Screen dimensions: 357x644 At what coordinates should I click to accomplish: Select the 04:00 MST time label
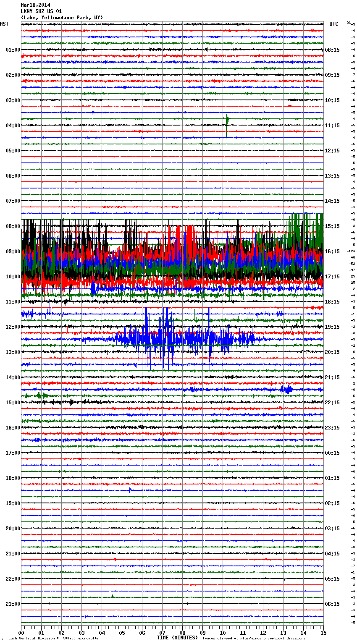click(13, 126)
